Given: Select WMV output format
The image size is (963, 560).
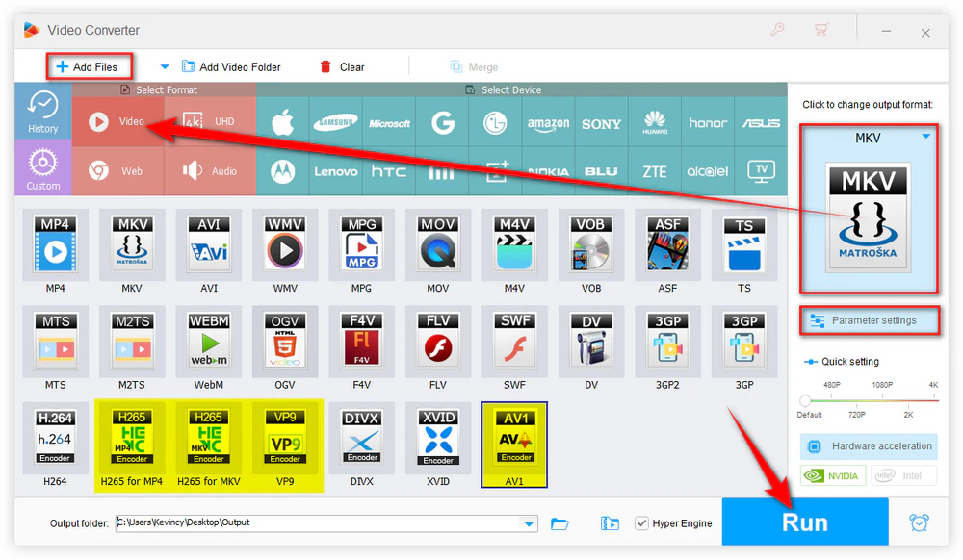Looking at the screenshot, I should pyautogui.click(x=285, y=244).
